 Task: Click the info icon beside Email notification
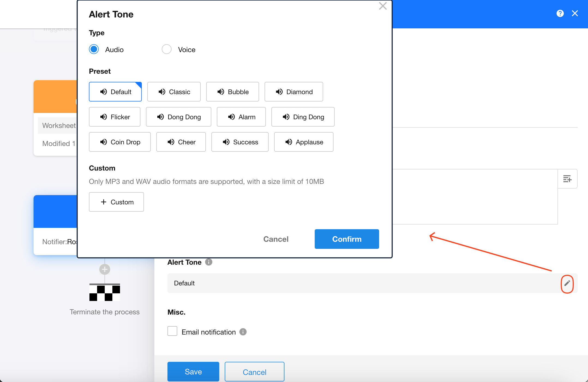click(243, 332)
